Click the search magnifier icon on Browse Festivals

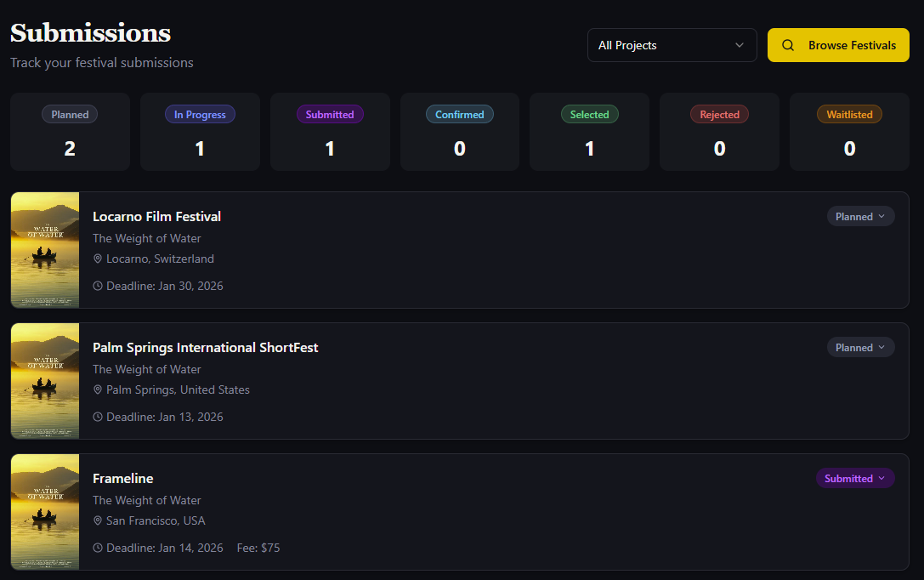[x=787, y=44]
